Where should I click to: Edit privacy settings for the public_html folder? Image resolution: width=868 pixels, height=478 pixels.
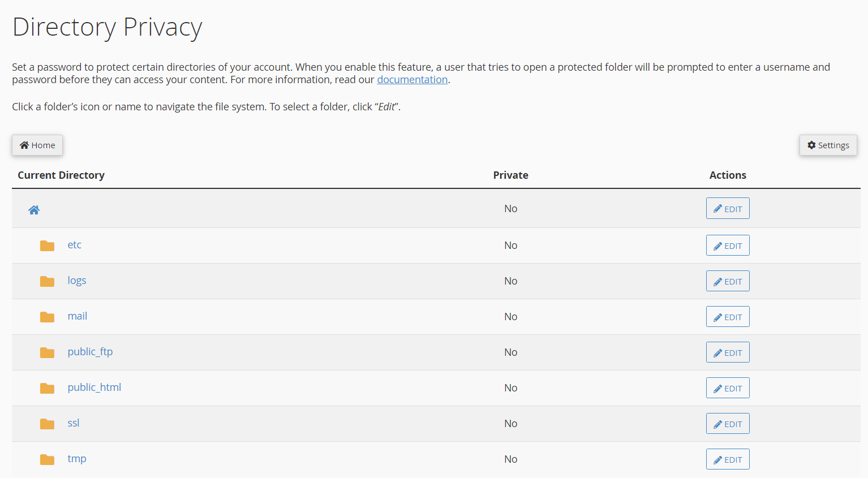click(x=728, y=387)
